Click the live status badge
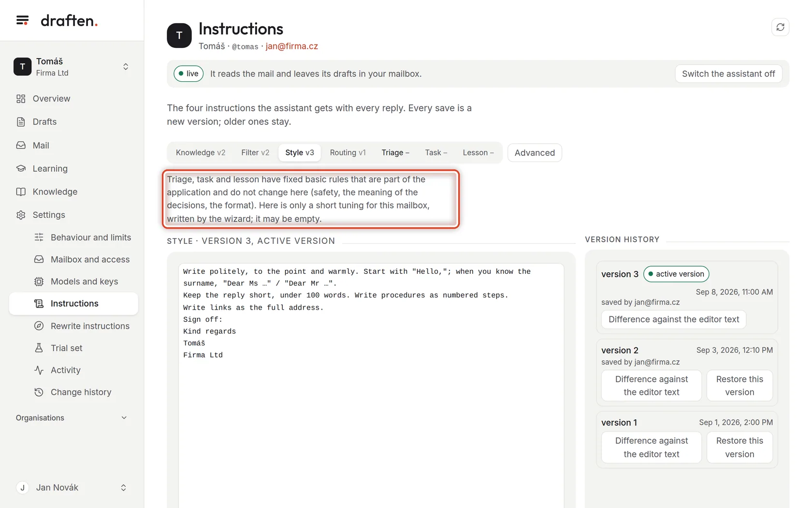Viewport: 812px width, 508px height. point(188,74)
